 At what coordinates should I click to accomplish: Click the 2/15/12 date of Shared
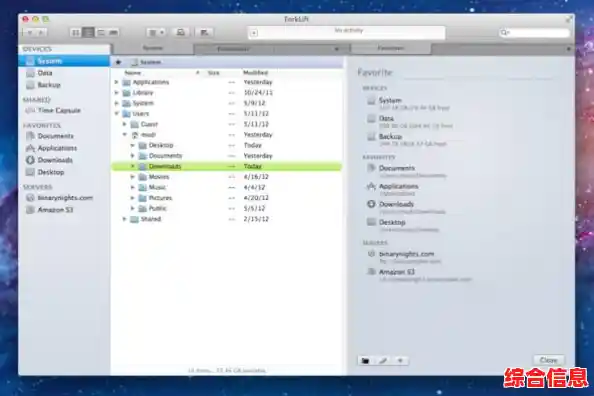pos(256,219)
